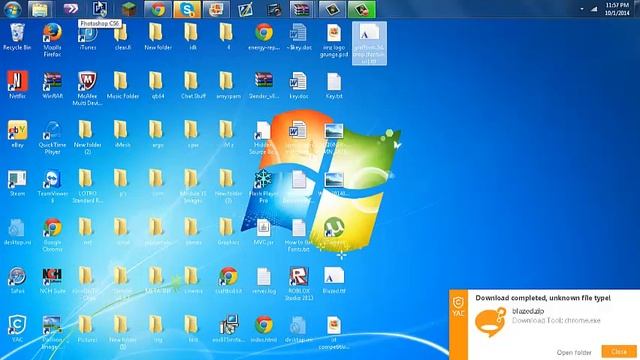Select the ROBLOX Studio 2013 shortcut
The width and height of the screenshot is (640, 360).
click(x=299, y=284)
